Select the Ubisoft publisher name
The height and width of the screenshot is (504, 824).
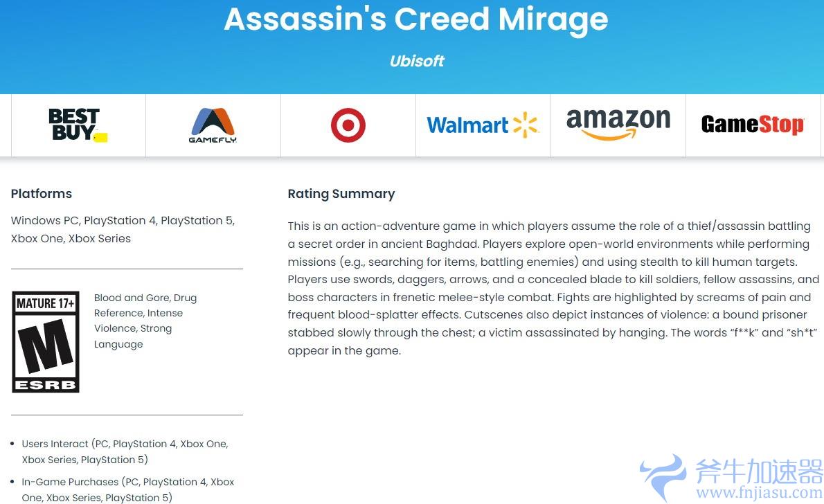point(417,61)
